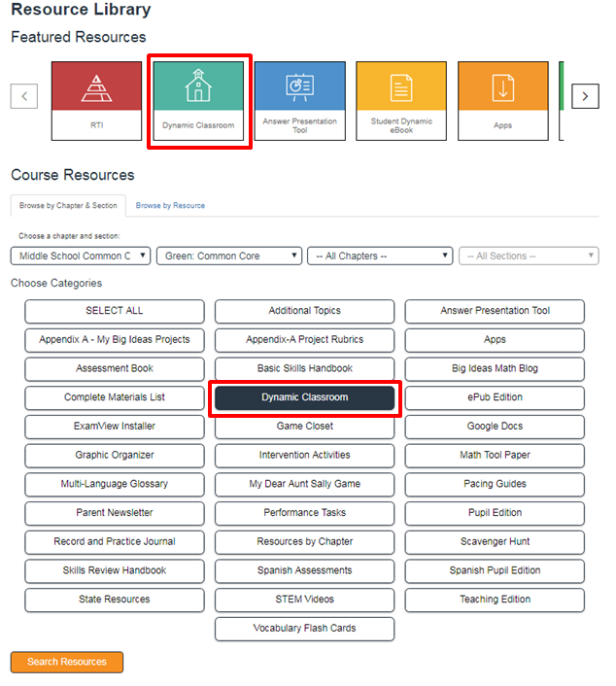Screen dimensions: 616x686
Task: Toggle the SELECT ALL category
Action: [x=115, y=311]
